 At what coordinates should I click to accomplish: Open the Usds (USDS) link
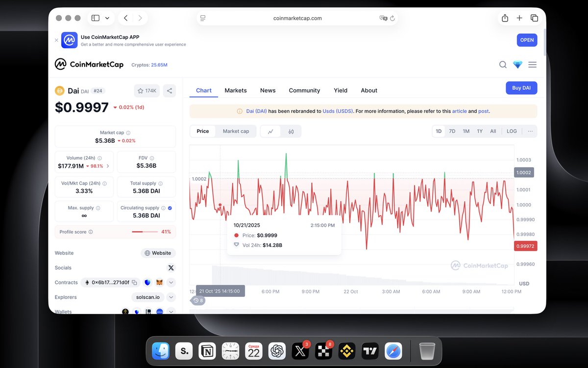(339, 111)
